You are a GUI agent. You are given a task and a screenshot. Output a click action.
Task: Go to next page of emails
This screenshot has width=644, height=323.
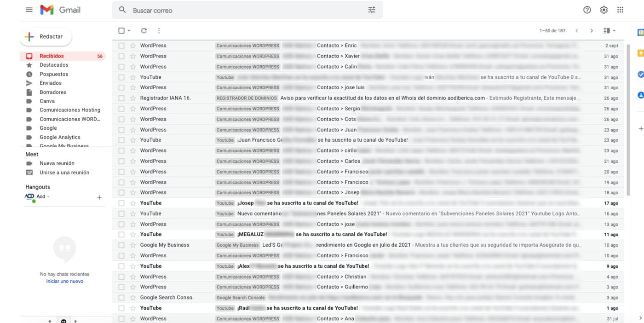tap(592, 31)
